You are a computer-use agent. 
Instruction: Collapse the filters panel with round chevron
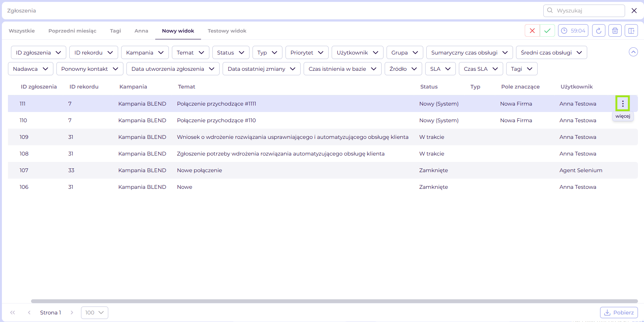point(633,52)
